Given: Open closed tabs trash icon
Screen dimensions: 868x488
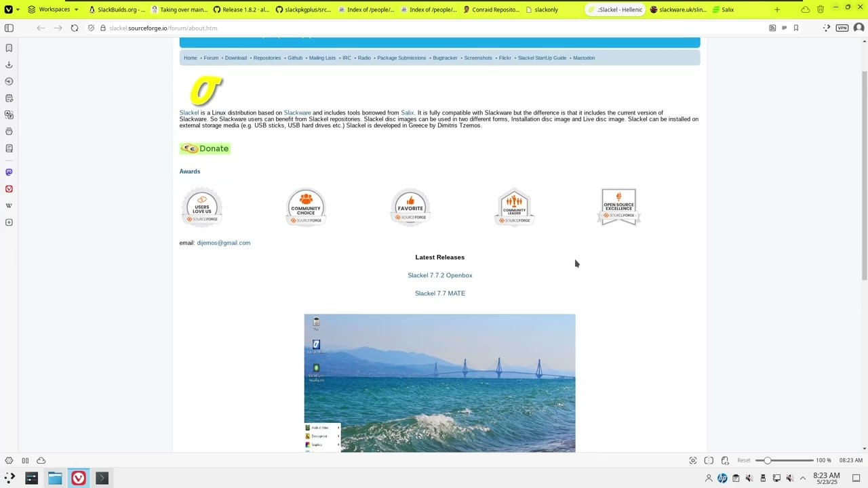Looking at the screenshot, I should [x=821, y=9].
